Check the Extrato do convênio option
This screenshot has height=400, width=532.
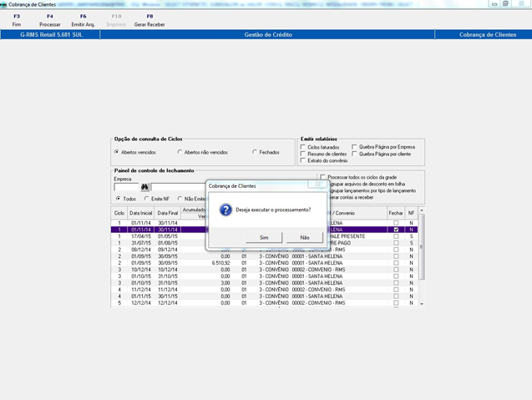303,160
